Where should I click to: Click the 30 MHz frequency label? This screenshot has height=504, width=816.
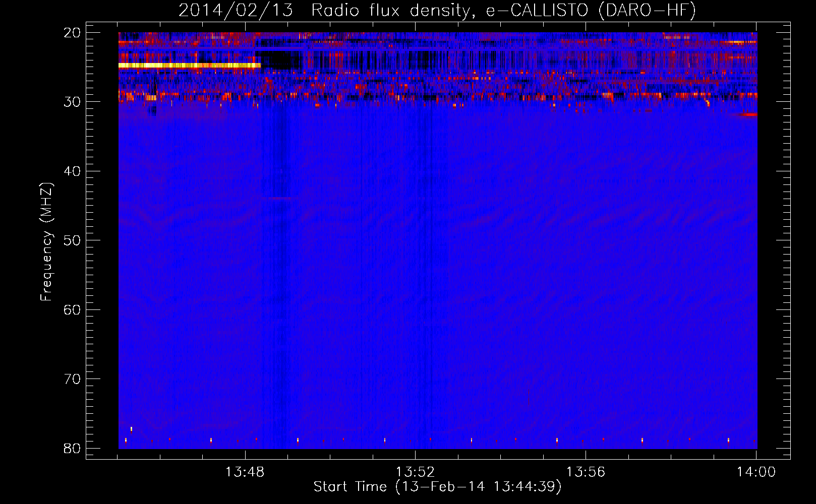[73, 102]
